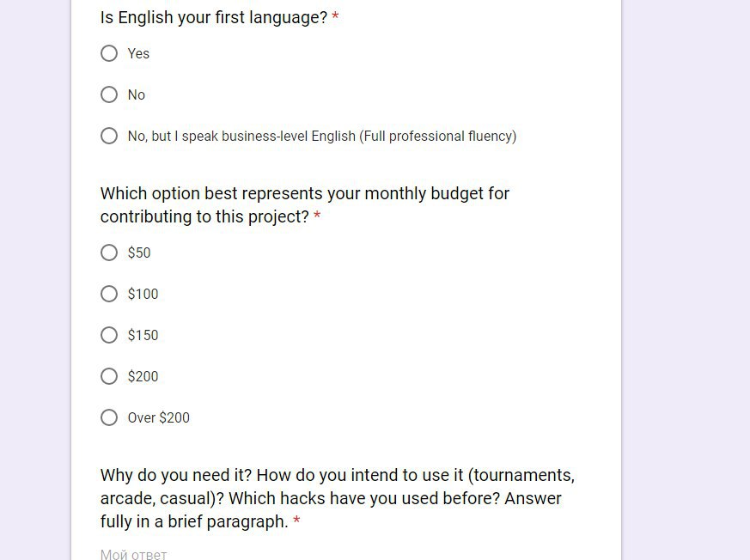This screenshot has width=750, height=560.
Task: Click the 'Is English your first language?' heading
Action: click(x=214, y=18)
